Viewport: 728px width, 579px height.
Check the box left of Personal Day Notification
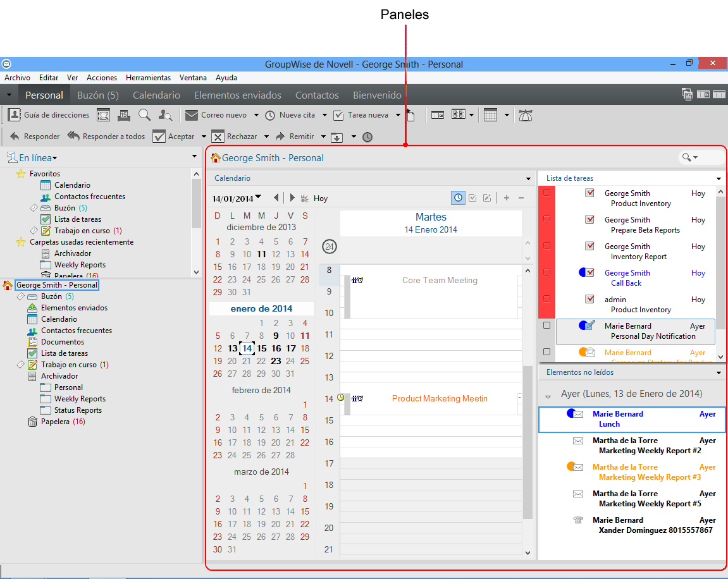547,326
